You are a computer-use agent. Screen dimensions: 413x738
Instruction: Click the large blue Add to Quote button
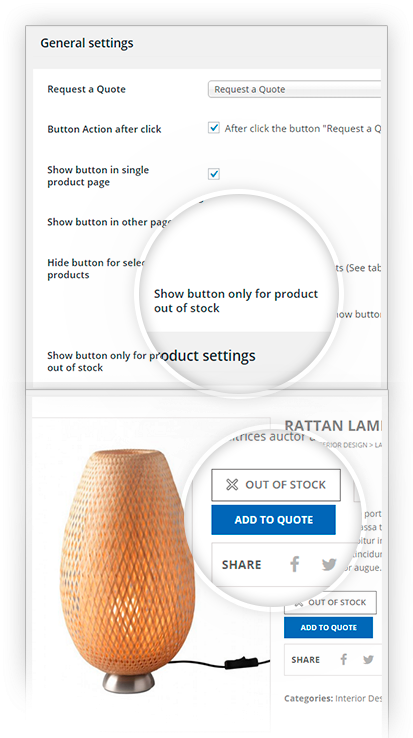[274, 520]
